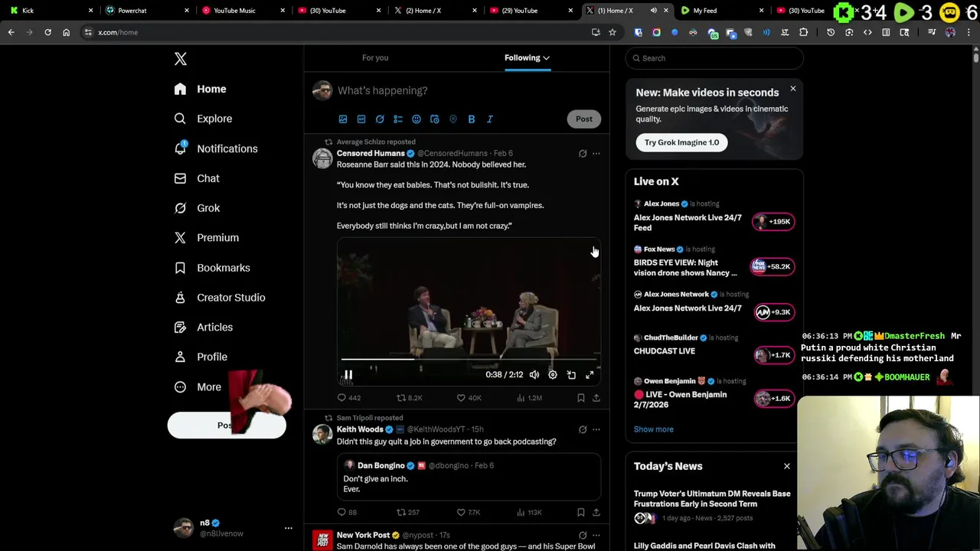Reply to the Censored Humans post
The image size is (980, 551).
click(x=349, y=398)
